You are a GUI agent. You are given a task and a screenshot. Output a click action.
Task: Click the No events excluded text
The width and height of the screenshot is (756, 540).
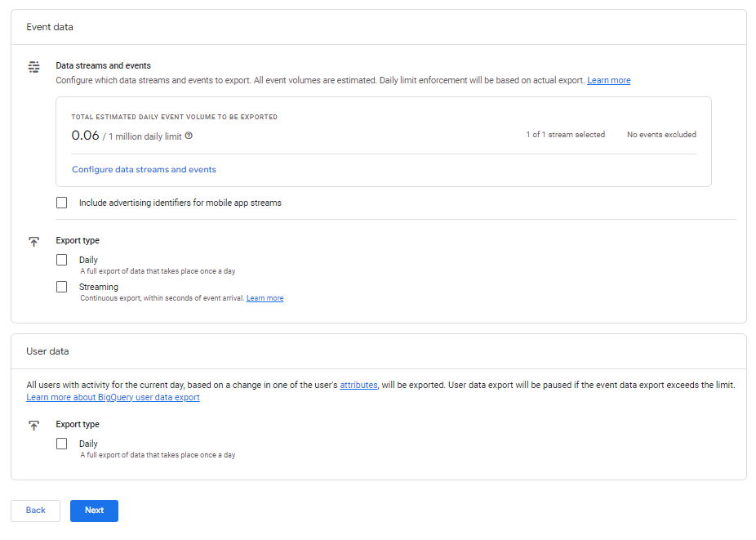(661, 135)
